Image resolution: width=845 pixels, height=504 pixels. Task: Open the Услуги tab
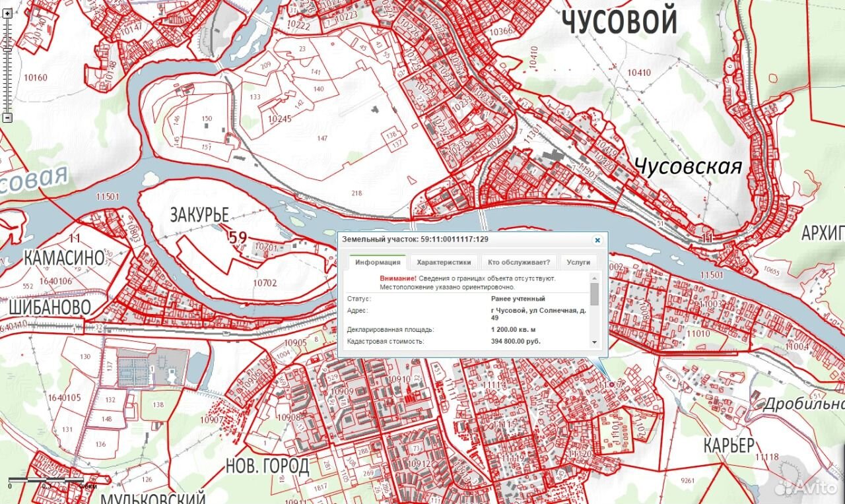(578, 262)
